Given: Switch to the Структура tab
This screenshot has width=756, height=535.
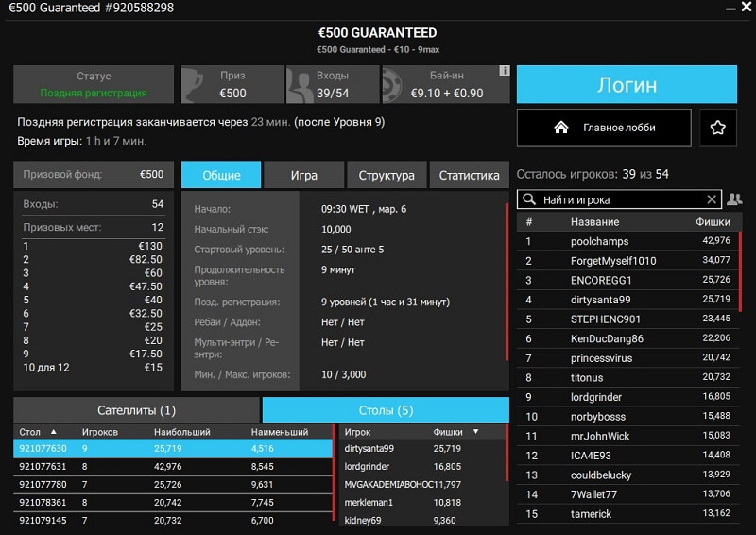Looking at the screenshot, I should (386, 175).
